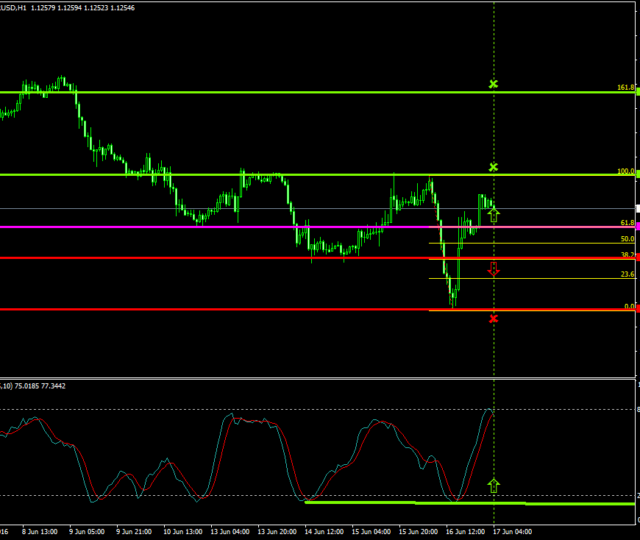640x540 pixels.
Task: Click the 50.0 Fibonacci level label
Action: (627, 239)
